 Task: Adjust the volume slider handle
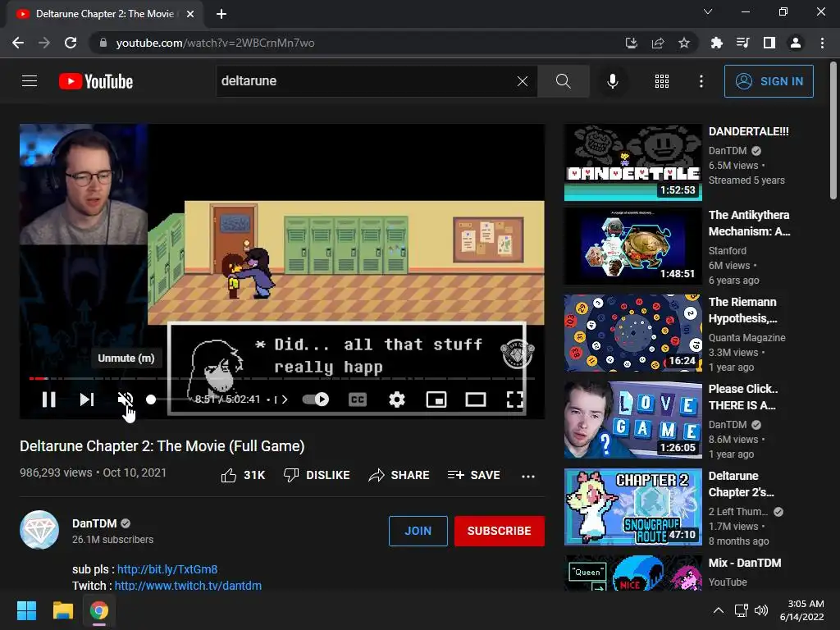click(x=151, y=399)
